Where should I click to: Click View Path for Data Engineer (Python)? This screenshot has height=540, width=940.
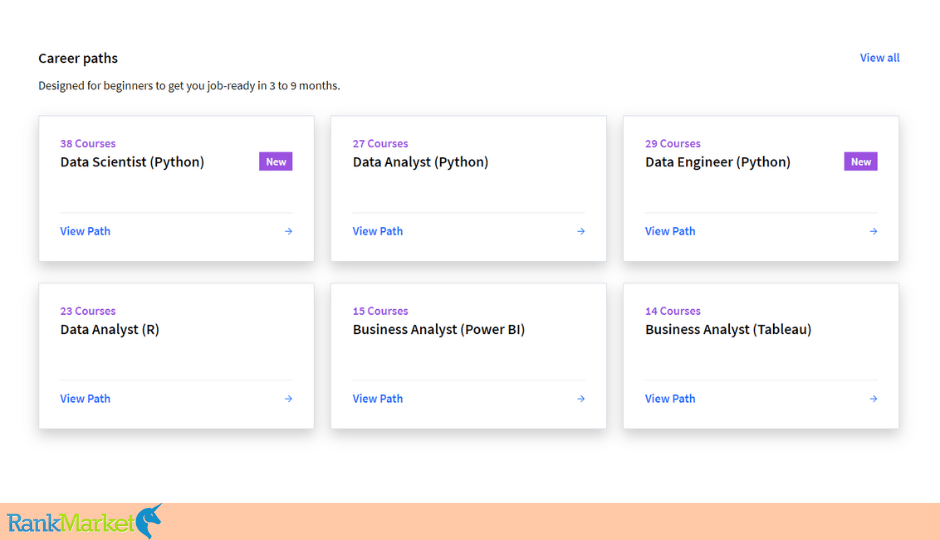pos(670,231)
